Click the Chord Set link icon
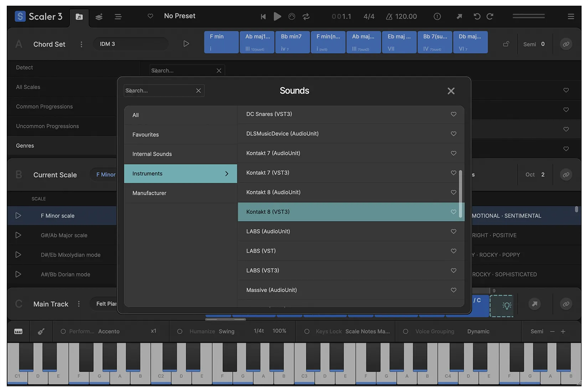 point(566,44)
